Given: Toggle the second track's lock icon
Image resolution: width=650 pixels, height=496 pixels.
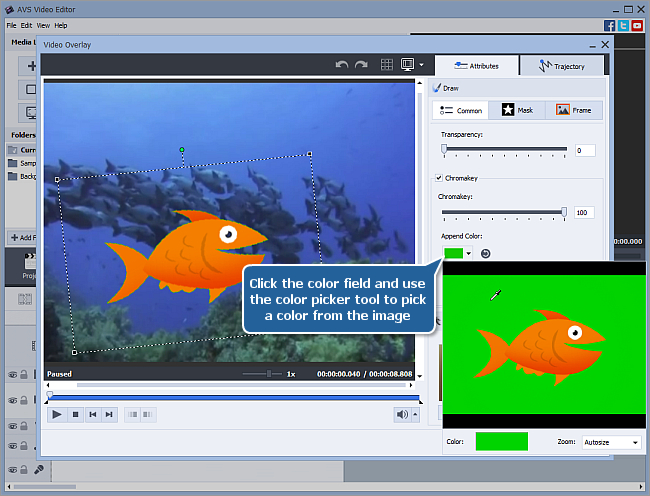Looking at the screenshot, I should pyautogui.click(x=24, y=400).
